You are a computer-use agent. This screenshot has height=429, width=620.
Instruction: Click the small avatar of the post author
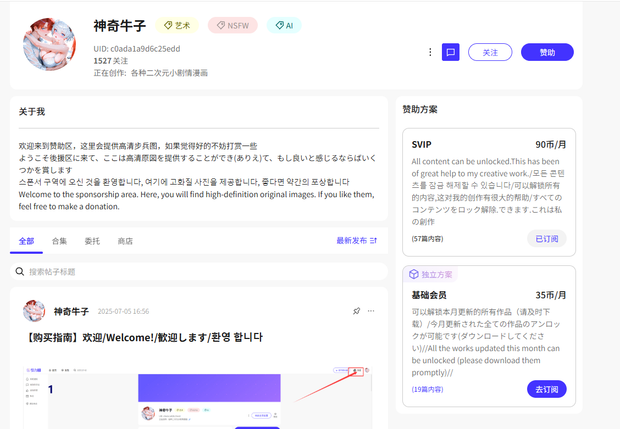(x=34, y=311)
